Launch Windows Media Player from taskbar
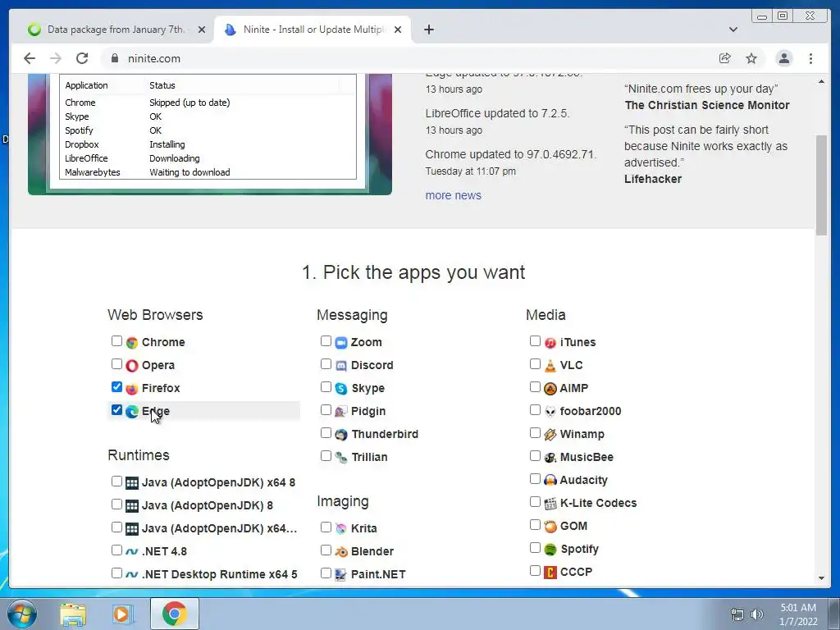 [x=122, y=614]
